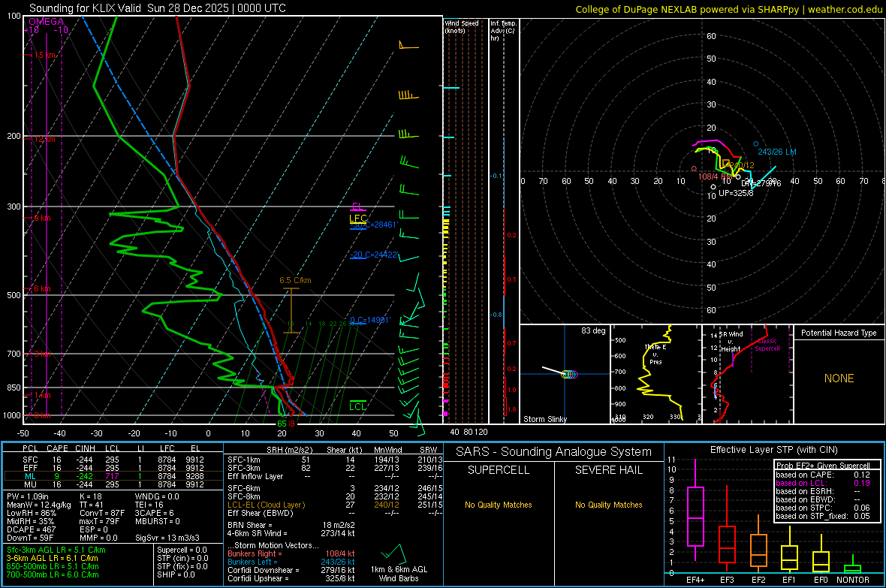Click the 'ConvT = 87F' value
886x588 pixels.
point(101,514)
